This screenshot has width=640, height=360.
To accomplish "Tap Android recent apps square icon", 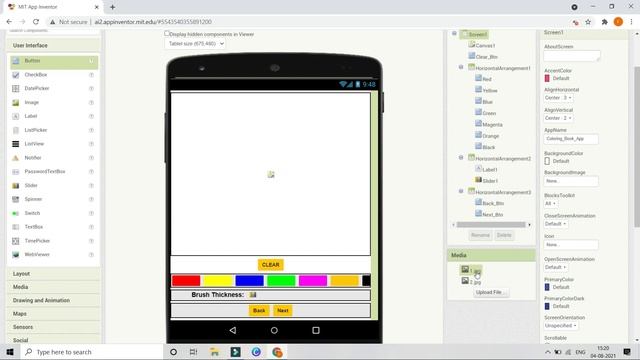I will pos(316,330).
